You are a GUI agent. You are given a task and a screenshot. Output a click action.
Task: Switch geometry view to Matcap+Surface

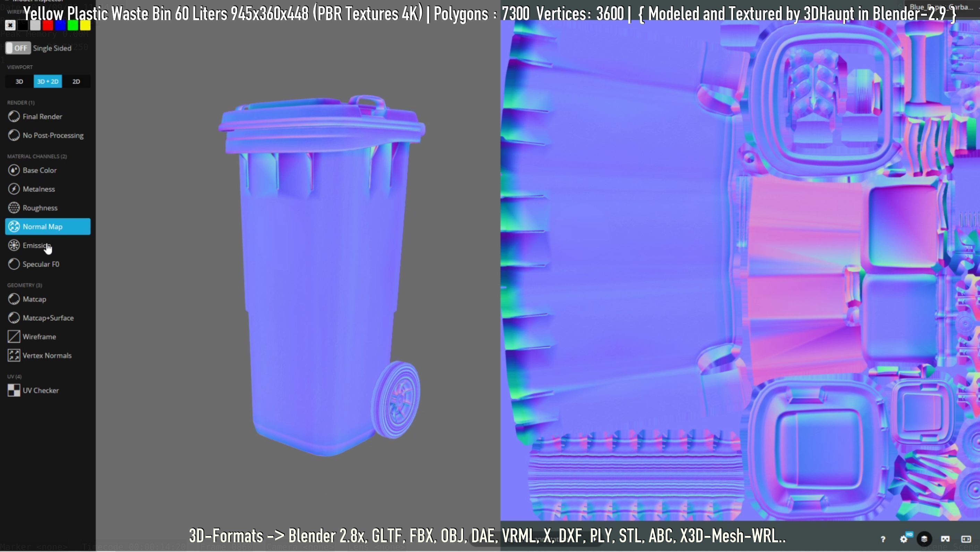48,318
